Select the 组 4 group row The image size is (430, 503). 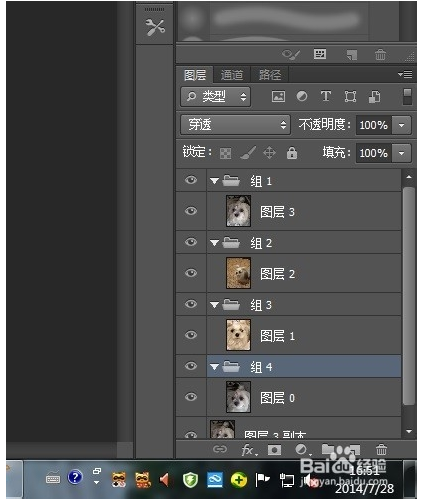pos(304,367)
